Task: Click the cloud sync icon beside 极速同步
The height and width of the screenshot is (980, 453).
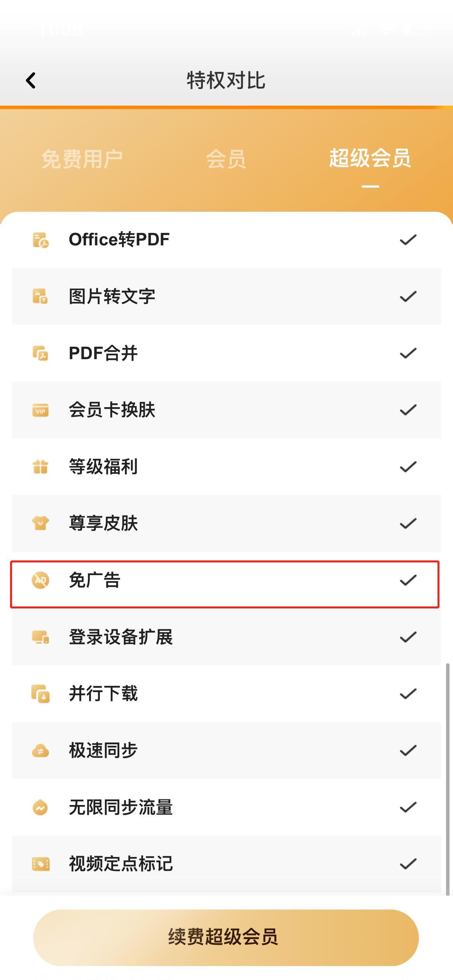Action: (x=40, y=750)
